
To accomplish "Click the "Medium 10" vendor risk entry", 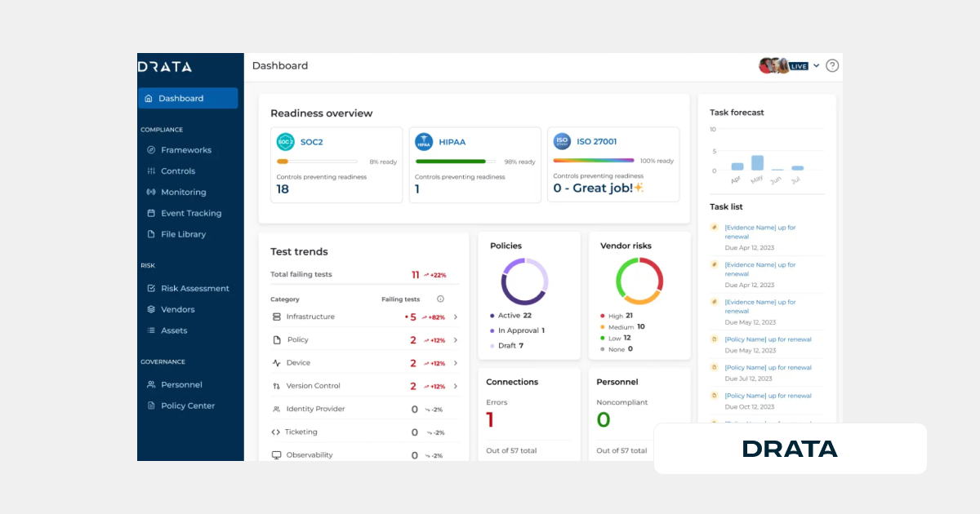I will [622, 327].
